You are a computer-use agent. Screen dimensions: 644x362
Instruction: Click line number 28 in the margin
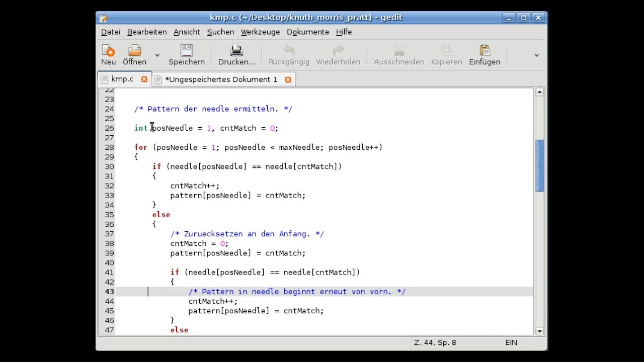click(x=109, y=147)
